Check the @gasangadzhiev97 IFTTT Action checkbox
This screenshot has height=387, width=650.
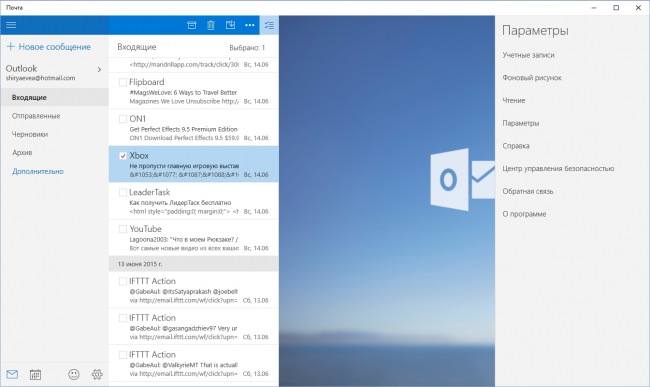tap(123, 318)
